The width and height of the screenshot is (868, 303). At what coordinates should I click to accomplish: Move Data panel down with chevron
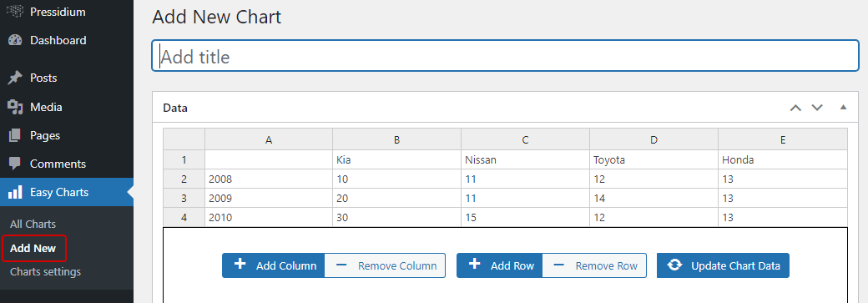pos(817,108)
